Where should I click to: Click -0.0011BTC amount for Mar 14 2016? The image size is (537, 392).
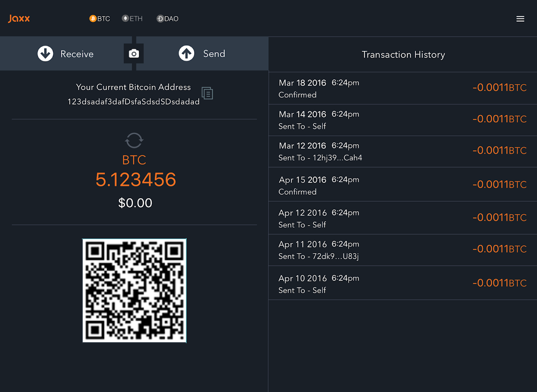click(x=500, y=119)
